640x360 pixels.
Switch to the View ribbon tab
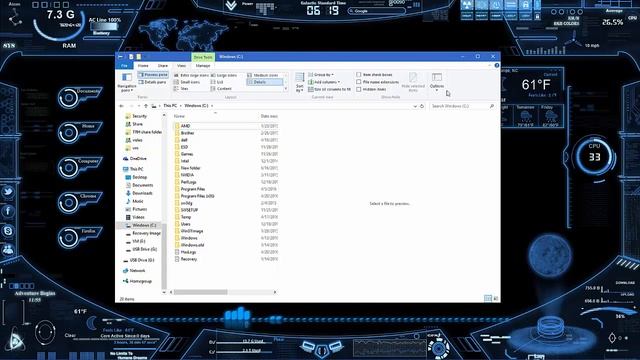[181, 65]
